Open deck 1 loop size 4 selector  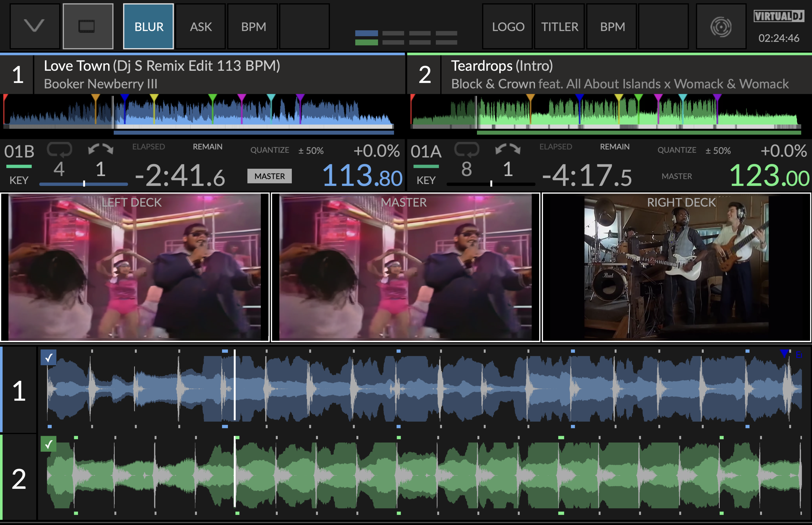click(59, 169)
